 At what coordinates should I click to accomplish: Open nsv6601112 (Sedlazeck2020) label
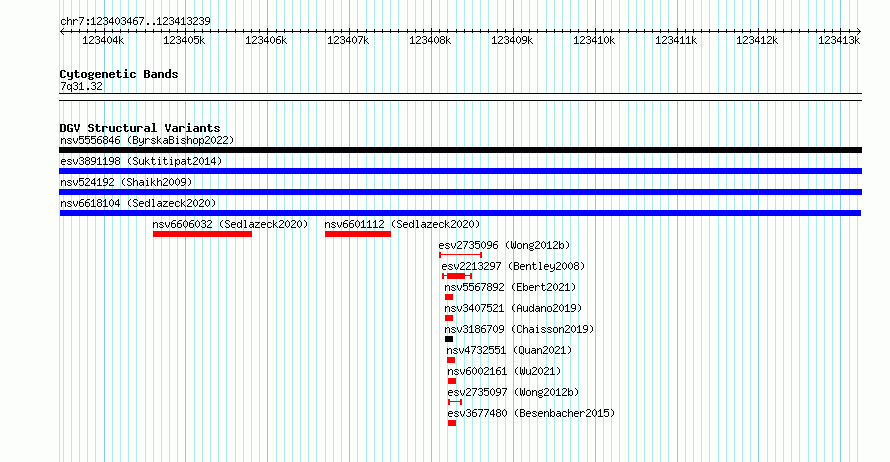[402, 224]
